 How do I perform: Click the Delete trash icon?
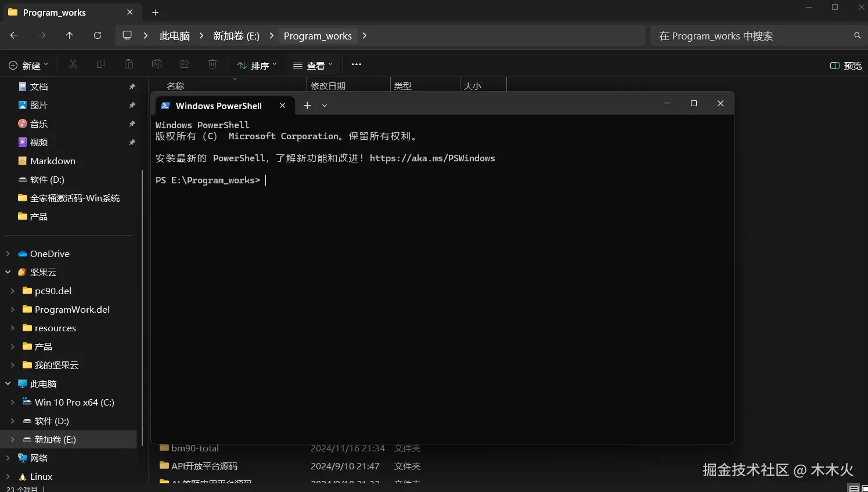click(213, 64)
